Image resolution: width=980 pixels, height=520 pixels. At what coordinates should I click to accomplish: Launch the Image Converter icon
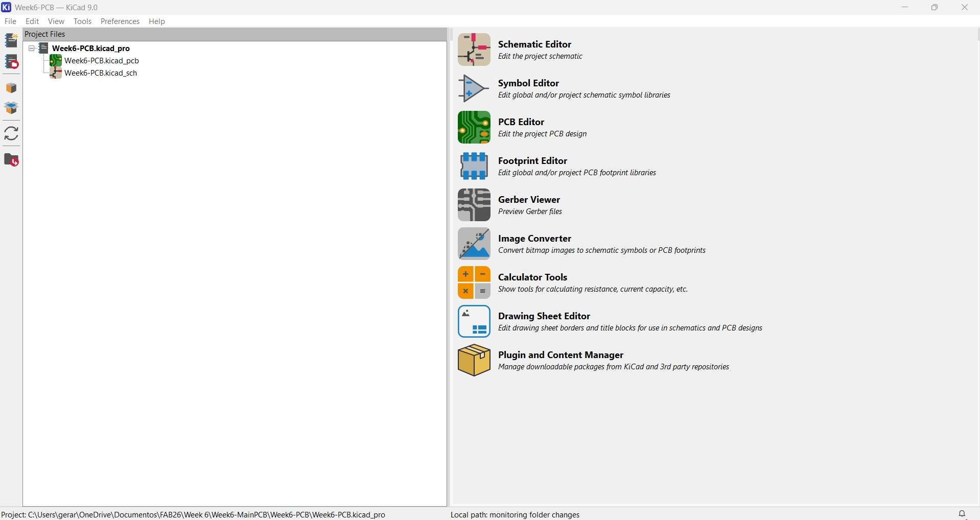474,244
